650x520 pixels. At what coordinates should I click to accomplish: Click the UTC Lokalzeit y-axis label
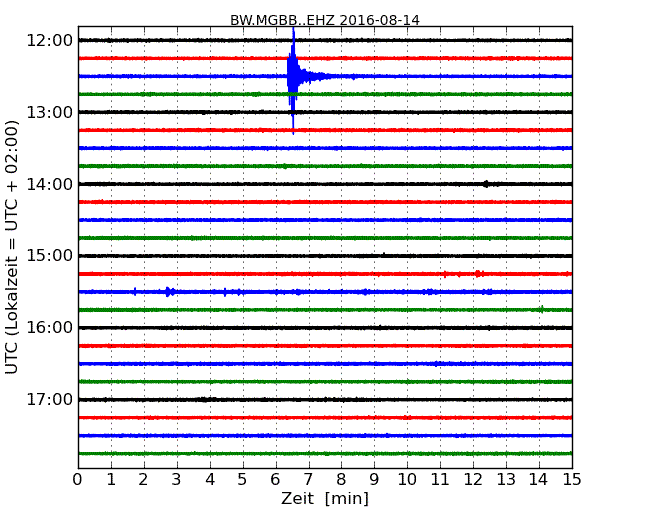tap(12, 247)
